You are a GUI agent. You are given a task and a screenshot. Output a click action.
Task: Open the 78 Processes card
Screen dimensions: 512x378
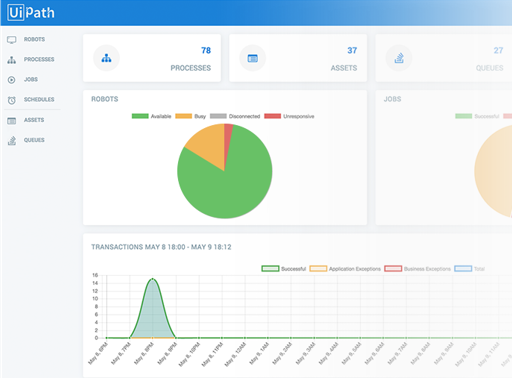tap(152, 58)
